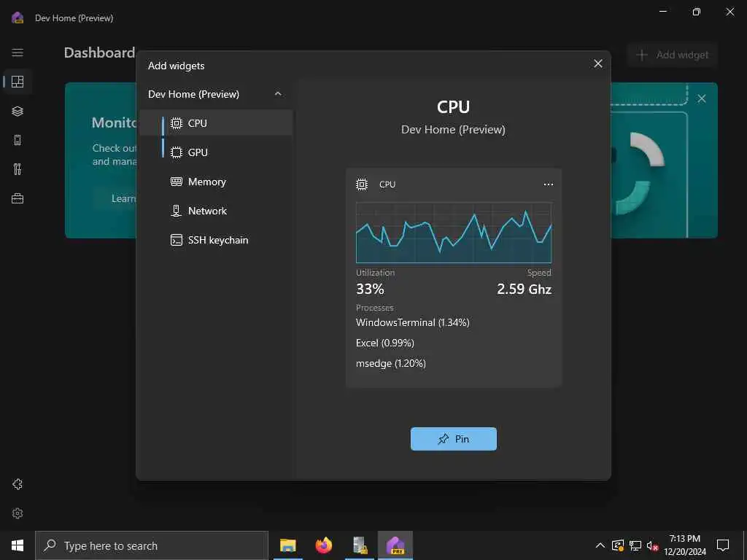Viewport: 747px width, 560px height.
Task: Click the Add widget button on Dashboard
Action: [672, 55]
